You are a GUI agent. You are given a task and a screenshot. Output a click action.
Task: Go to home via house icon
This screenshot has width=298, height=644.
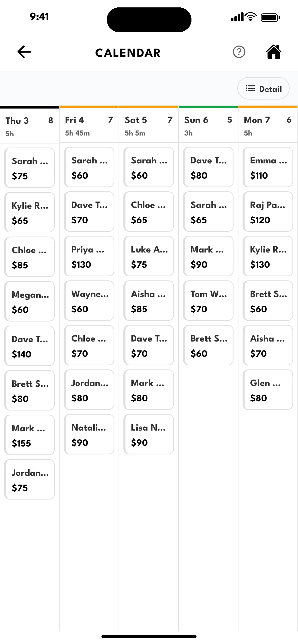point(274,52)
